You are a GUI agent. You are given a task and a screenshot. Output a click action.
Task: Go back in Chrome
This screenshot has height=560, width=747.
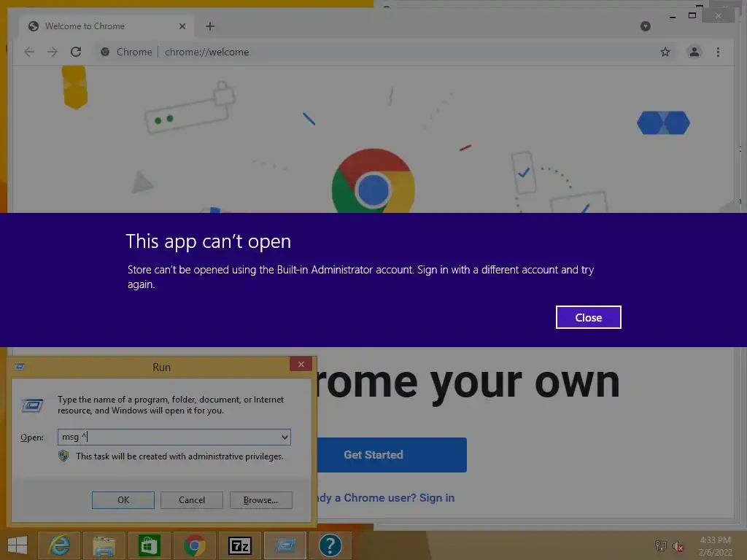tap(29, 52)
